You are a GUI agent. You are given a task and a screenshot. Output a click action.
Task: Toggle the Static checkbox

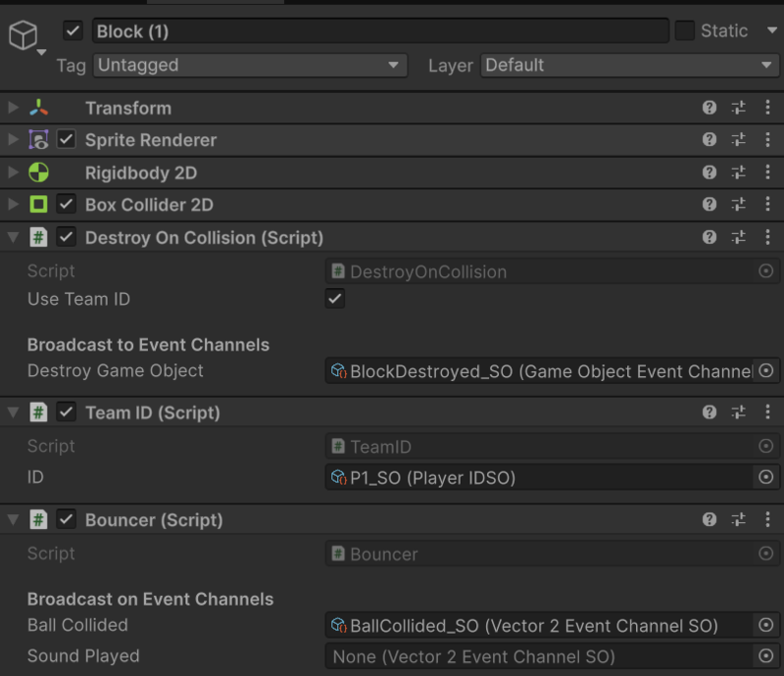[684, 30]
